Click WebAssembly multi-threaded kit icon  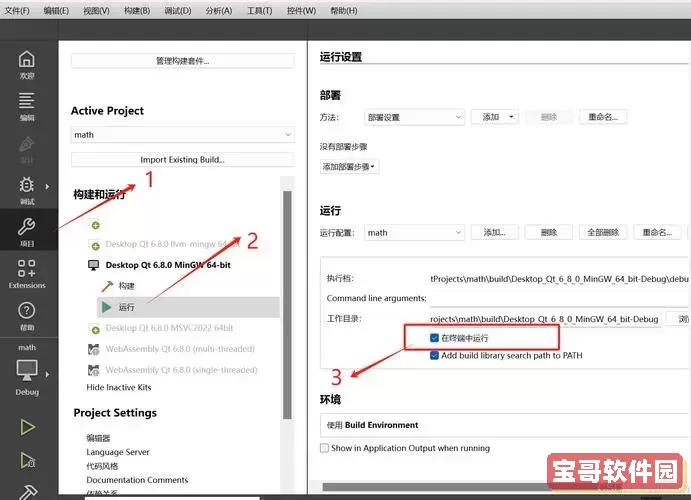[93, 349]
